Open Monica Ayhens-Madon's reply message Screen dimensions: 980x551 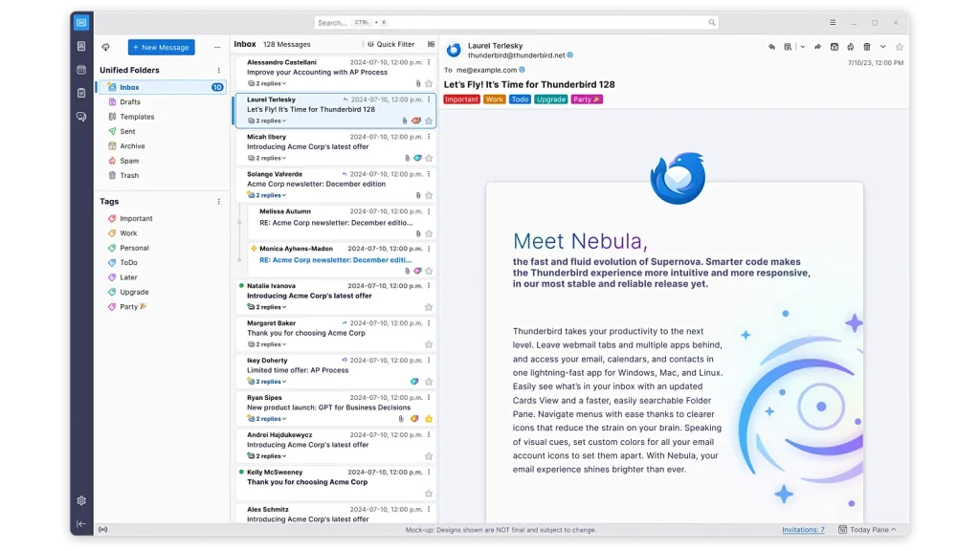point(342,260)
